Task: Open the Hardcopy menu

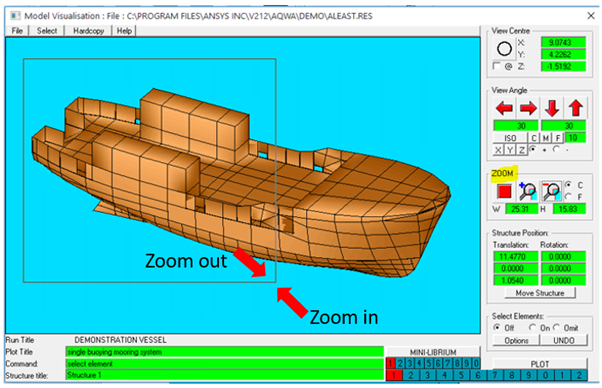Action: pyautogui.click(x=88, y=31)
